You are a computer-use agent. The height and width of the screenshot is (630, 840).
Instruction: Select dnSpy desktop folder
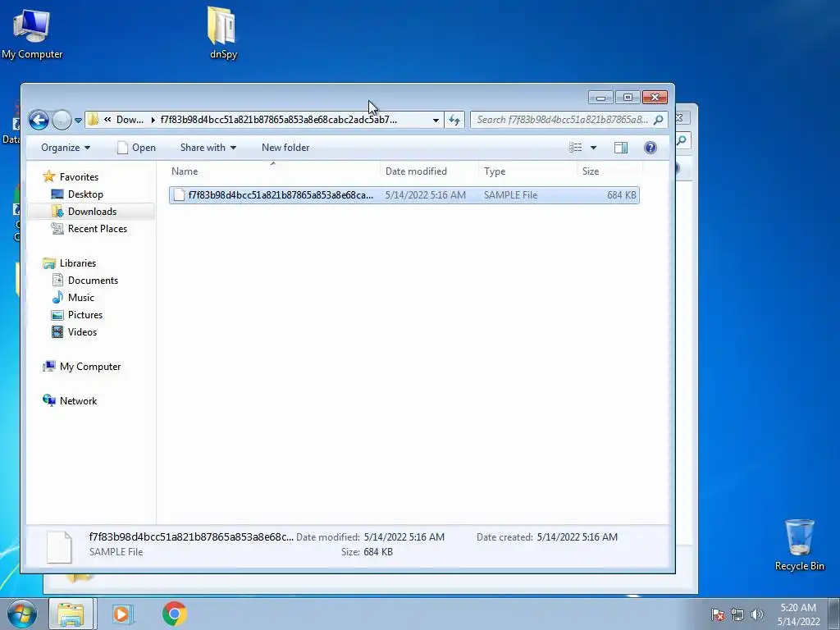click(223, 33)
